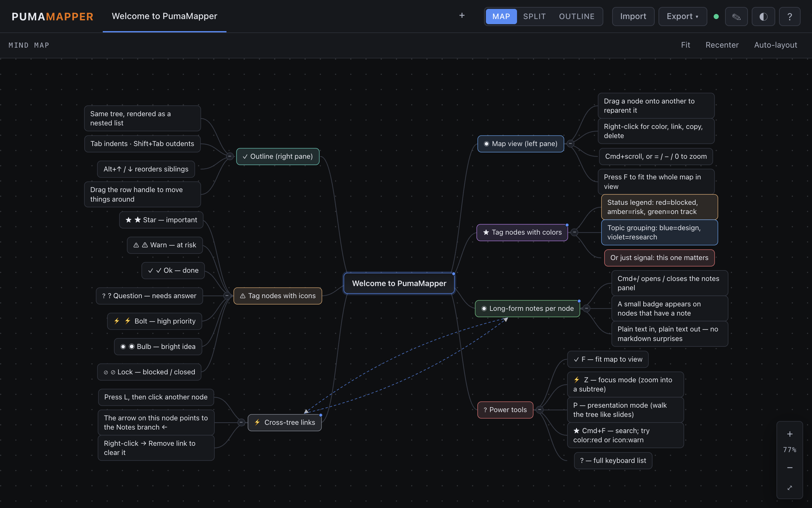Click the red Or just signal node
812x508 pixels.
pos(659,258)
